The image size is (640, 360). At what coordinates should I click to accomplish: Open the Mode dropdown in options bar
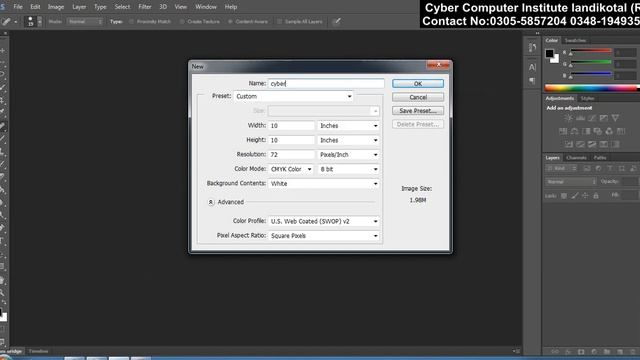click(85, 22)
